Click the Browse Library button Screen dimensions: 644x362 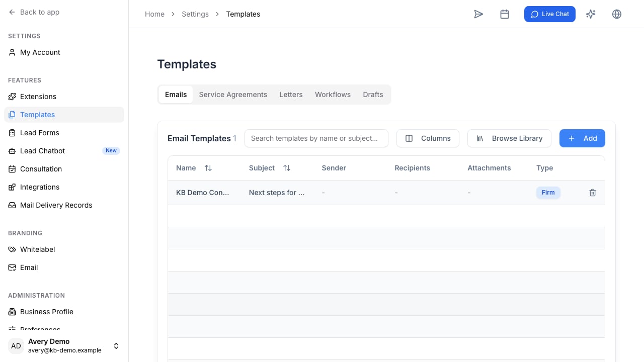pyautogui.click(x=509, y=138)
